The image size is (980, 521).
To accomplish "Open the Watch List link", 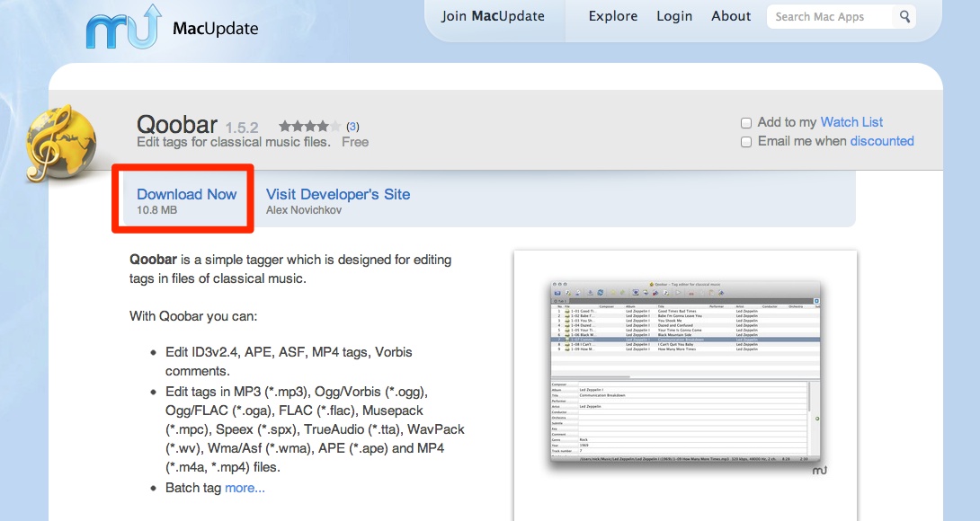I will tap(851, 122).
